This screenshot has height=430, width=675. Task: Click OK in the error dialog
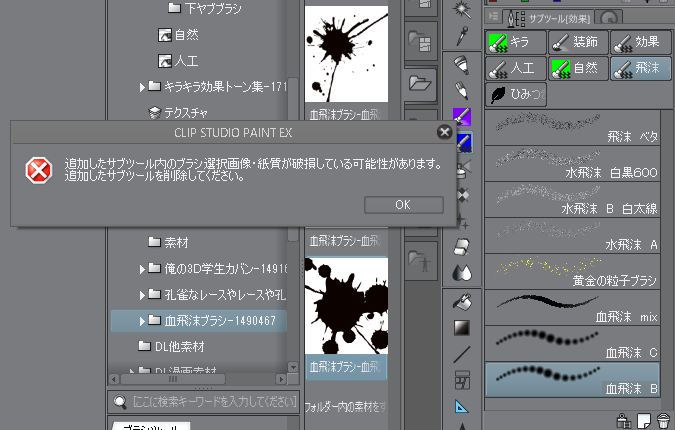(402, 204)
